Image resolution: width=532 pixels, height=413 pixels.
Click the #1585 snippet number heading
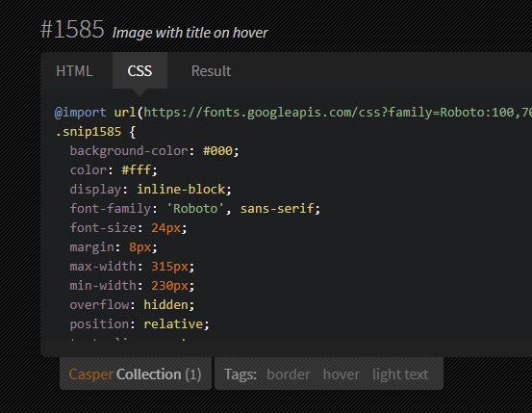tap(72, 30)
